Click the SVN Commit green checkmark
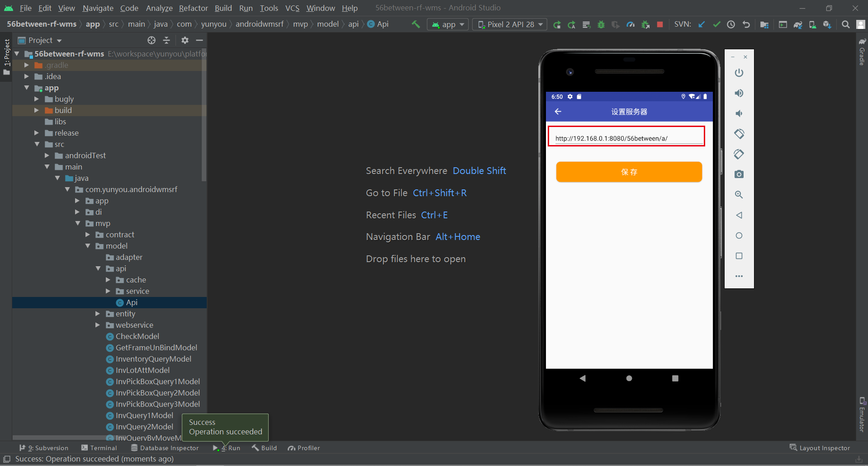Image resolution: width=868 pixels, height=466 pixels. 716,24
